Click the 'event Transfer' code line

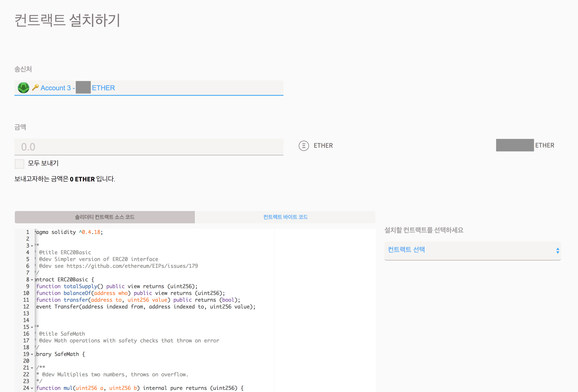(146, 307)
